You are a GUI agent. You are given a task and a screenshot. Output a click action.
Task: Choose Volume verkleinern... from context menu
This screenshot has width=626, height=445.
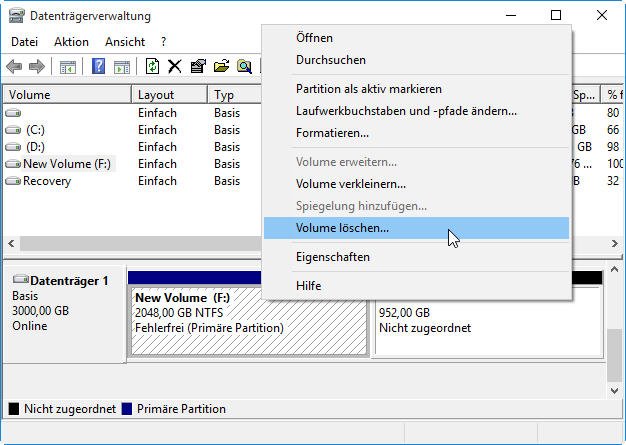click(416, 184)
